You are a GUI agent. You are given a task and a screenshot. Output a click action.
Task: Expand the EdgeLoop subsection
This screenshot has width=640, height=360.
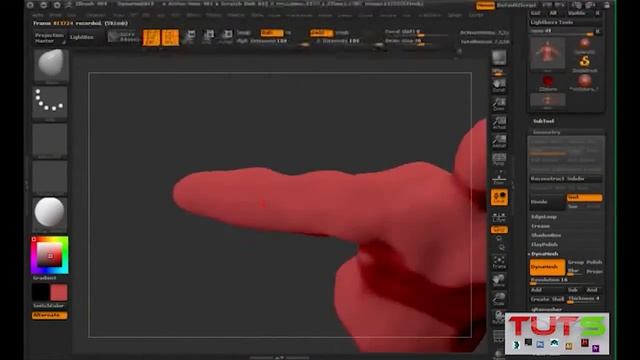point(544,217)
